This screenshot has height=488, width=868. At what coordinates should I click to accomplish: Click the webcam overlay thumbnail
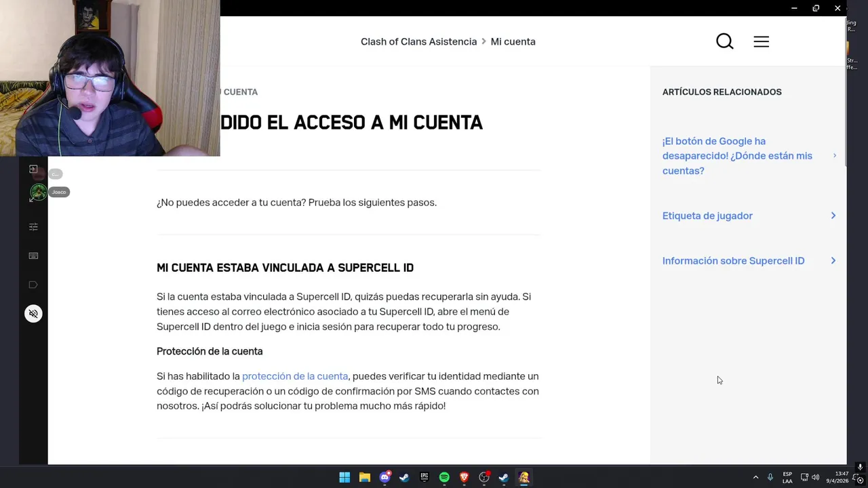click(110, 78)
